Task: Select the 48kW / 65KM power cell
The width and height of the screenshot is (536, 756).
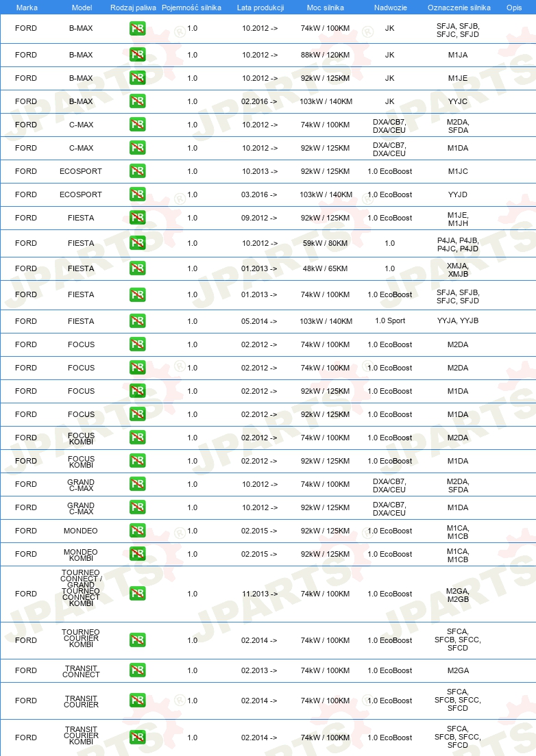Action: coord(325,268)
